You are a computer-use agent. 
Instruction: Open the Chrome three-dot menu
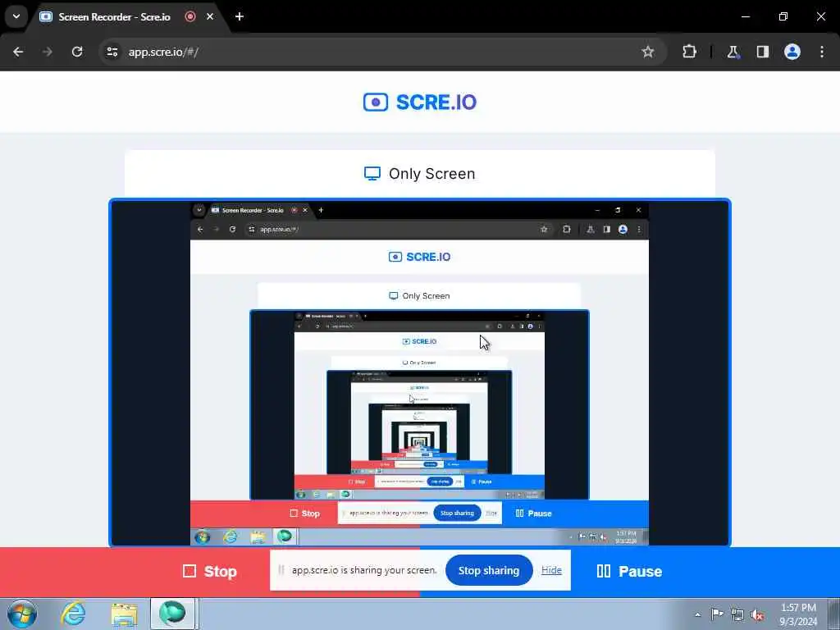tap(822, 52)
